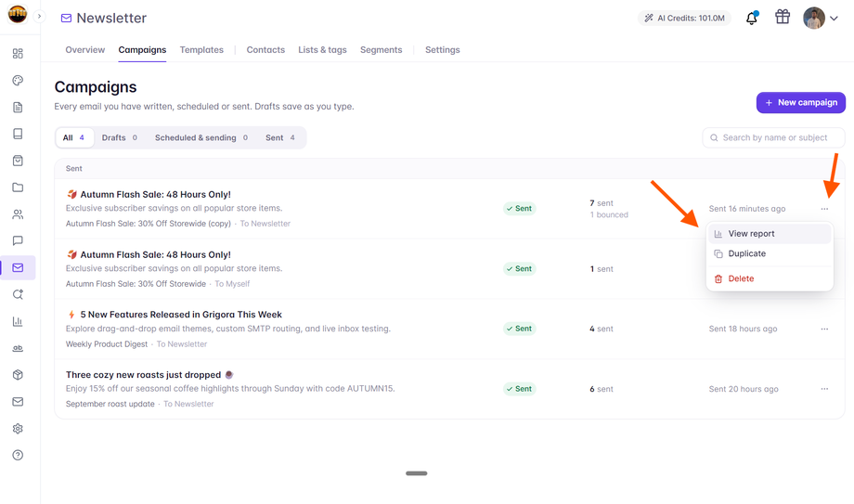
Task: Filter campaigns by Drafts
Action: tap(119, 138)
